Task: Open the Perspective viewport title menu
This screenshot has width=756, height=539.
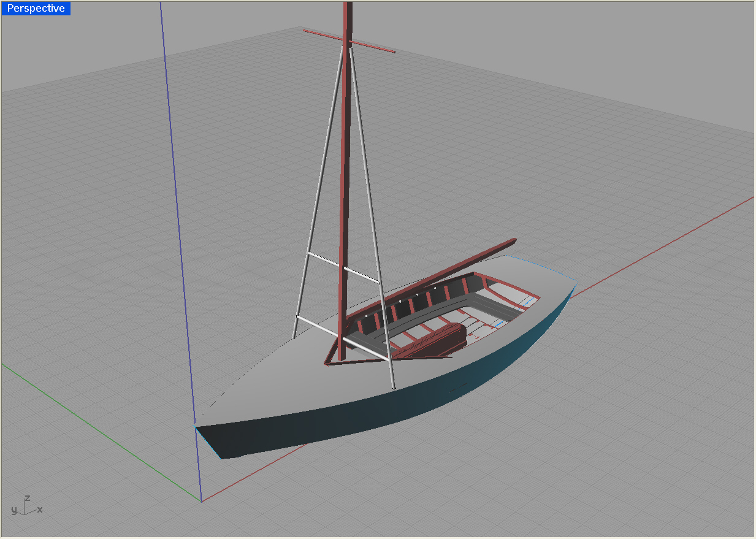Action: [36, 8]
